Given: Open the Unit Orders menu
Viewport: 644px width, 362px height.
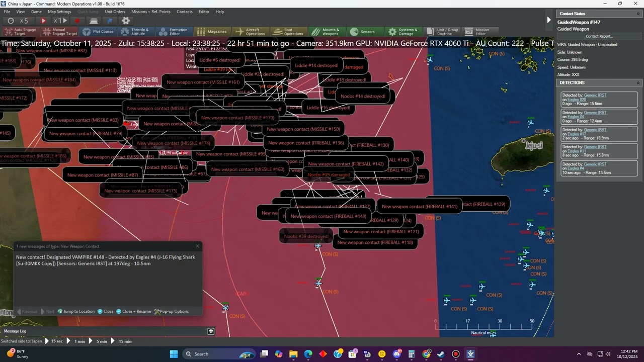Looking at the screenshot, I should pyautogui.click(x=115, y=12).
